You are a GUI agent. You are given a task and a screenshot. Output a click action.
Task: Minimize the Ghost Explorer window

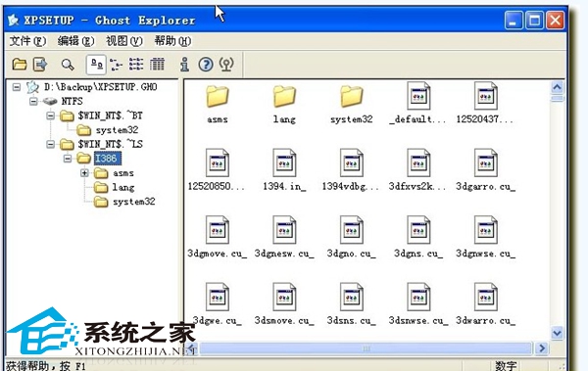(x=514, y=20)
